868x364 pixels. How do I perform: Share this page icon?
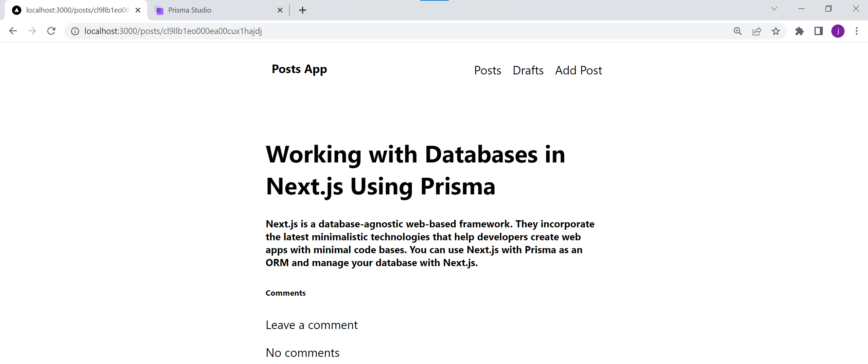[x=757, y=31]
